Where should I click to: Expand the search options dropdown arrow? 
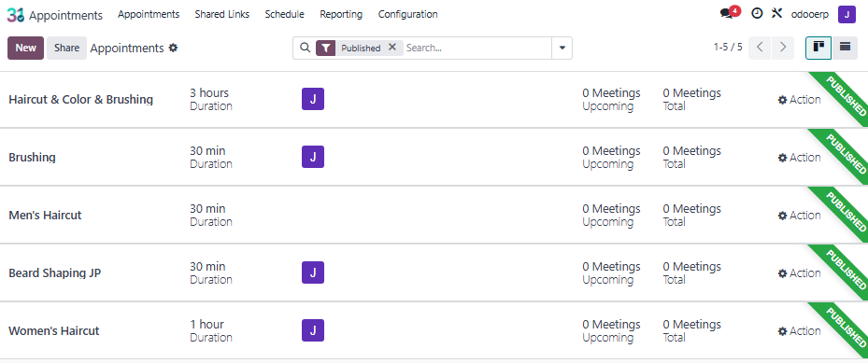point(562,49)
